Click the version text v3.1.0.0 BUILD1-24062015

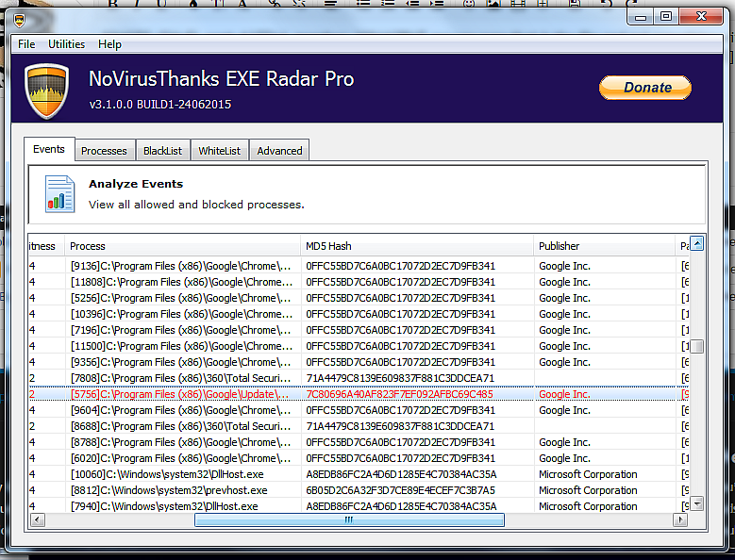[x=160, y=105]
